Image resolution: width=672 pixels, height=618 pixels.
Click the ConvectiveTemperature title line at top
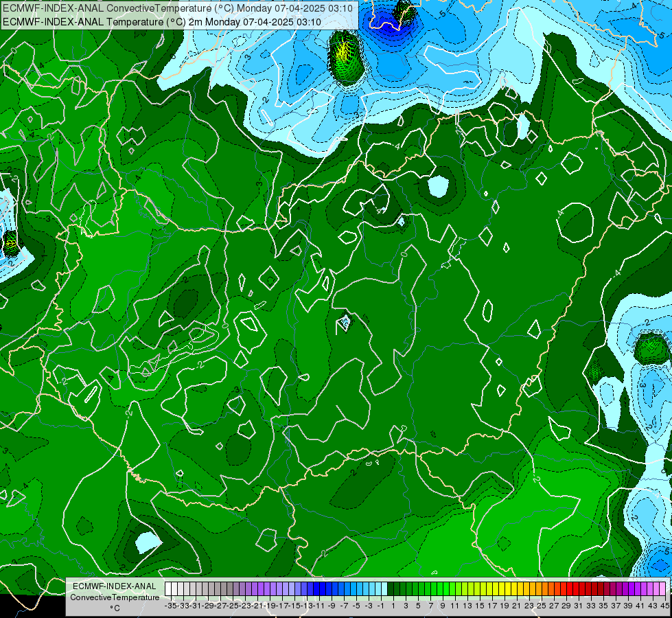point(178,8)
